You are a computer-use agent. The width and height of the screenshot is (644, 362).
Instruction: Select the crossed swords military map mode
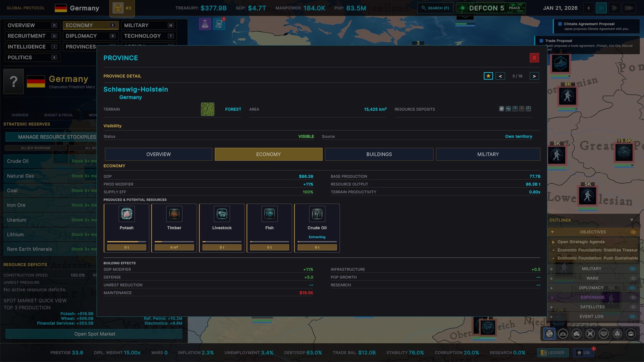click(590, 334)
